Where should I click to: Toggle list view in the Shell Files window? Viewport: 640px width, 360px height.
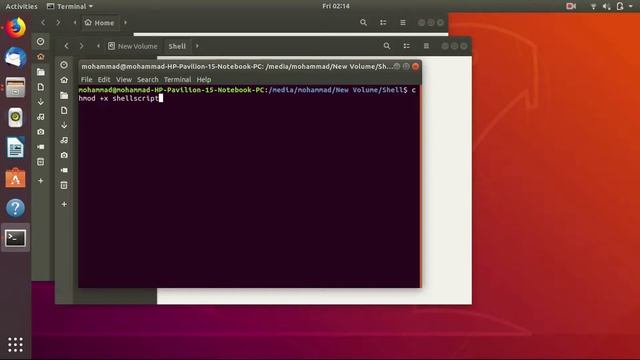pyautogui.click(x=407, y=46)
